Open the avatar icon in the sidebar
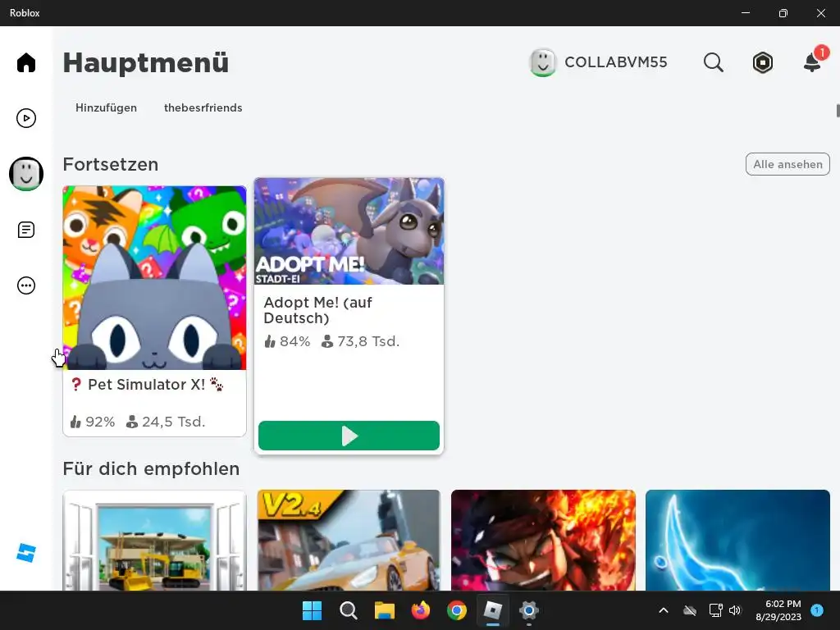 click(25, 174)
